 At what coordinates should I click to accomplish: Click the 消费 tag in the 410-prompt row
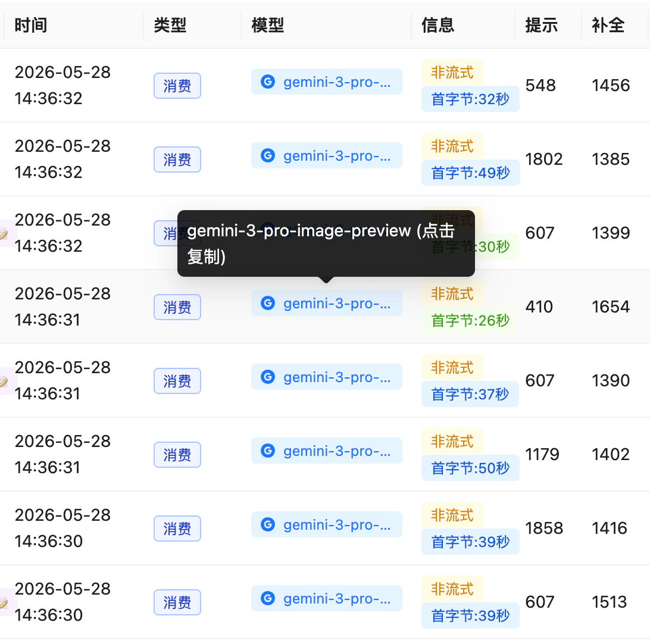pos(177,307)
